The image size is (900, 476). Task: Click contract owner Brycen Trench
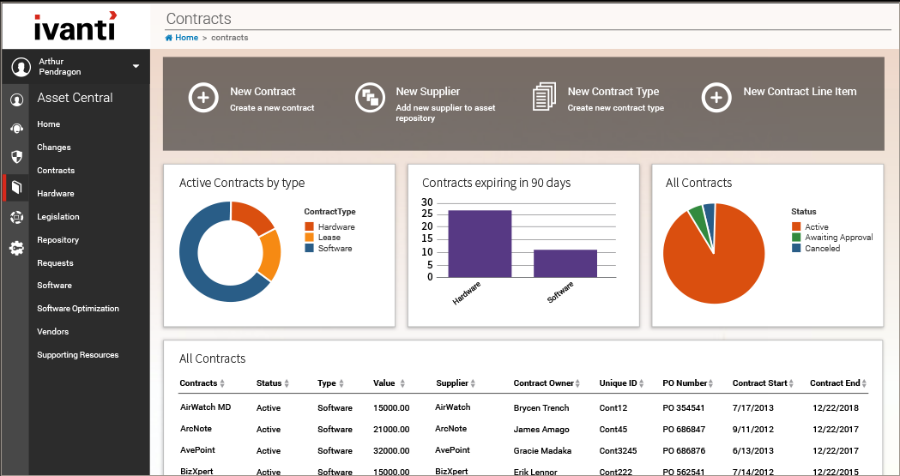click(541, 408)
